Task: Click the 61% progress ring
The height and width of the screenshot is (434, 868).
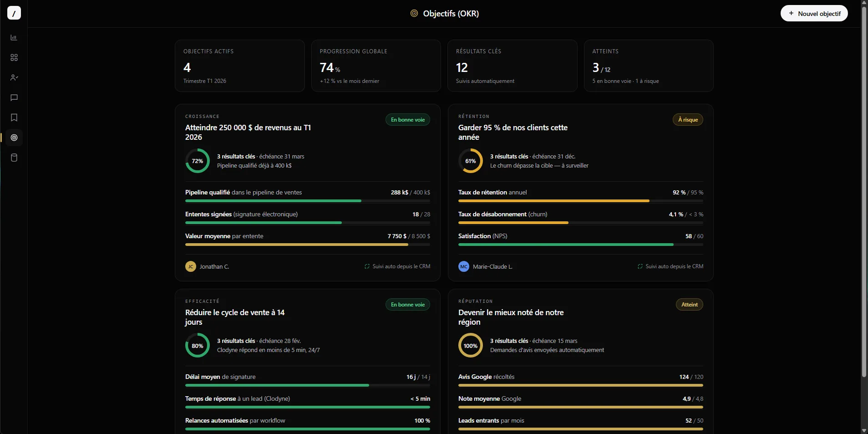Action: click(x=471, y=161)
